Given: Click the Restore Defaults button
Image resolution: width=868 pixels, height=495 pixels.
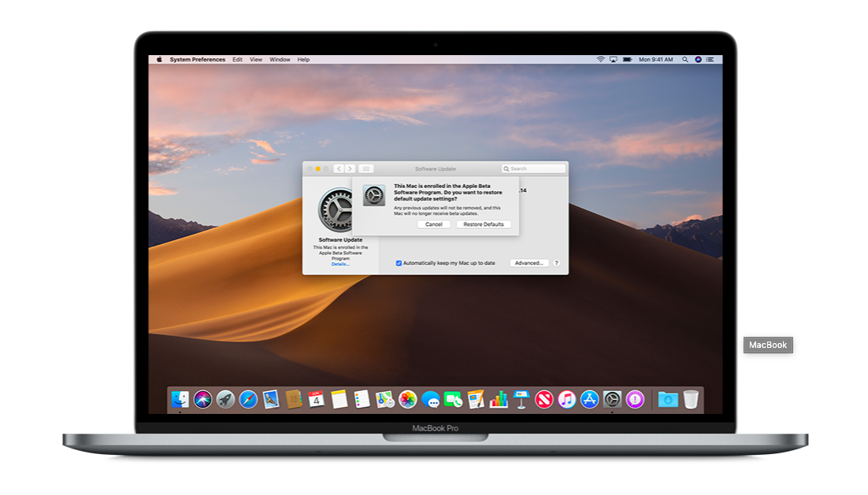Looking at the screenshot, I should [484, 224].
